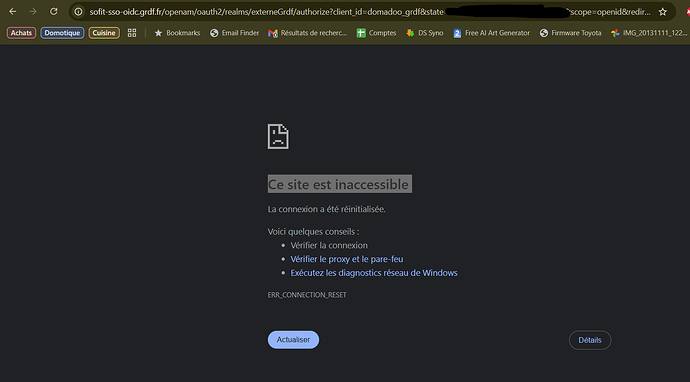
Task: Open the Firmware Toyota bookmark
Action: [570, 33]
